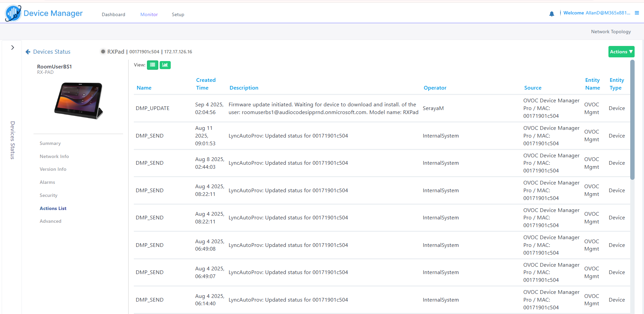Switch to chart view icon
The image size is (644, 314).
coord(165,65)
